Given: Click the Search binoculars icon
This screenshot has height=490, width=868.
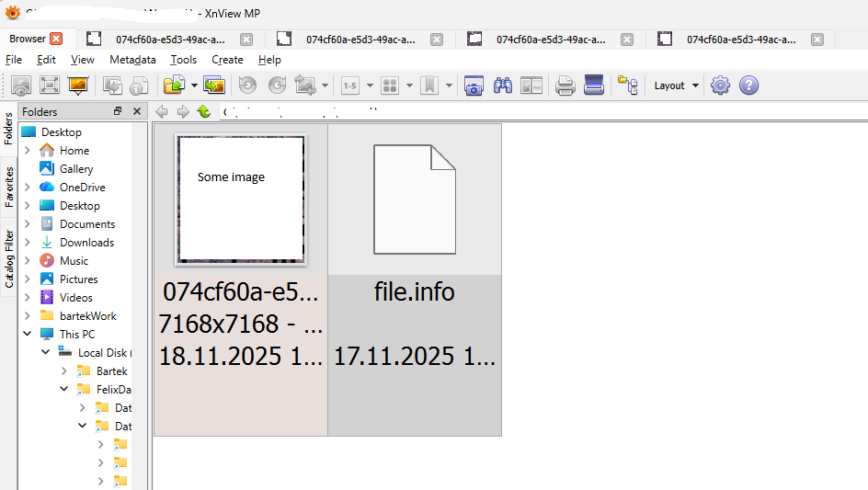Looking at the screenshot, I should (503, 85).
